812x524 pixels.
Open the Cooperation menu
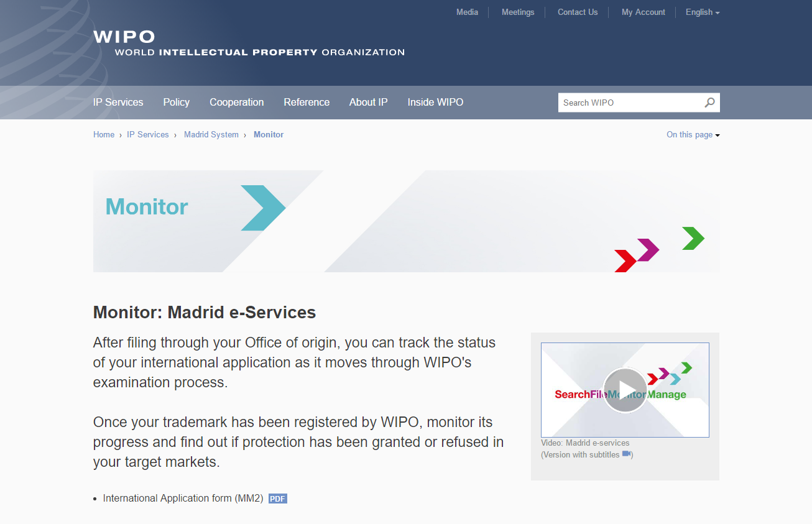point(237,103)
